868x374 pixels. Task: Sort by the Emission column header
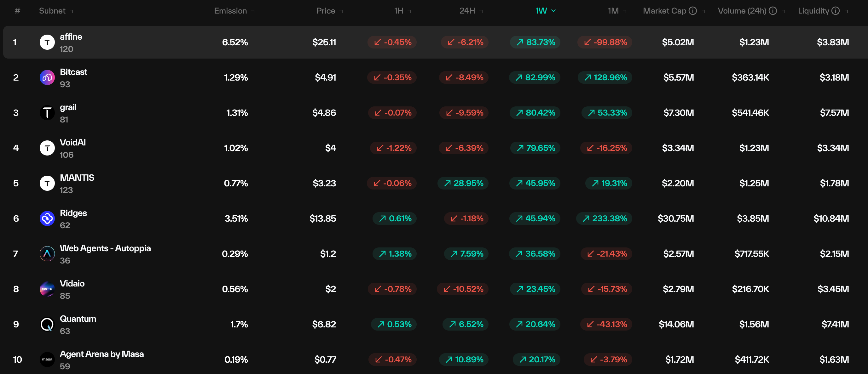pyautogui.click(x=230, y=11)
